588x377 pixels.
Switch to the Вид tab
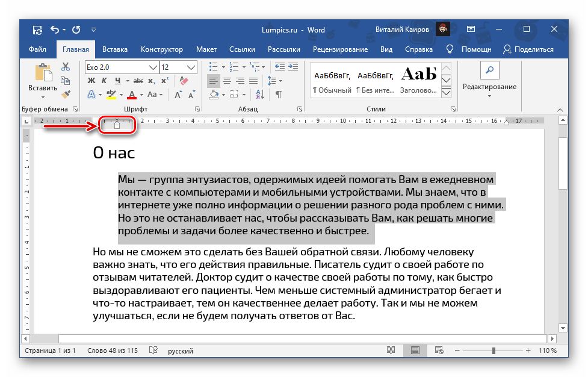386,49
